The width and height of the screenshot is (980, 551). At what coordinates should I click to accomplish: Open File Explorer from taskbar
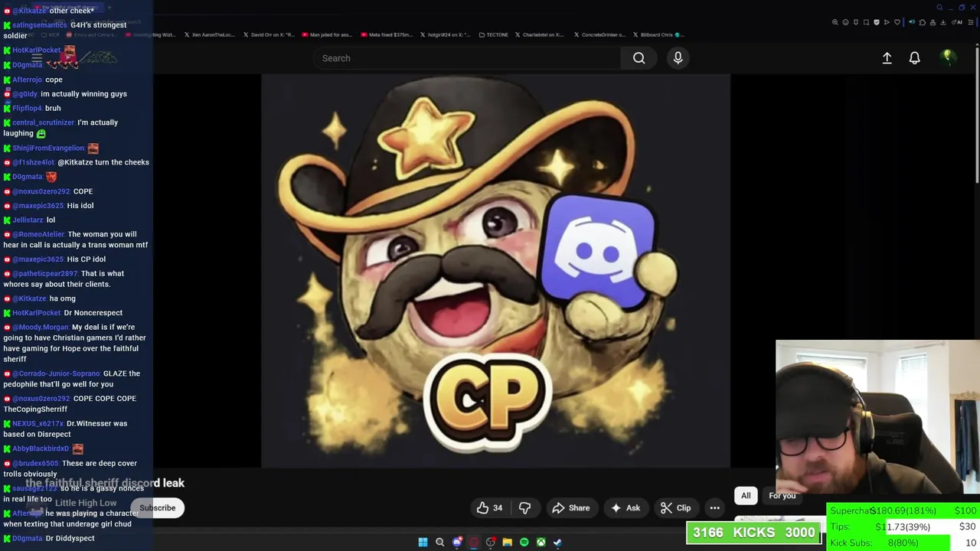coord(507,543)
